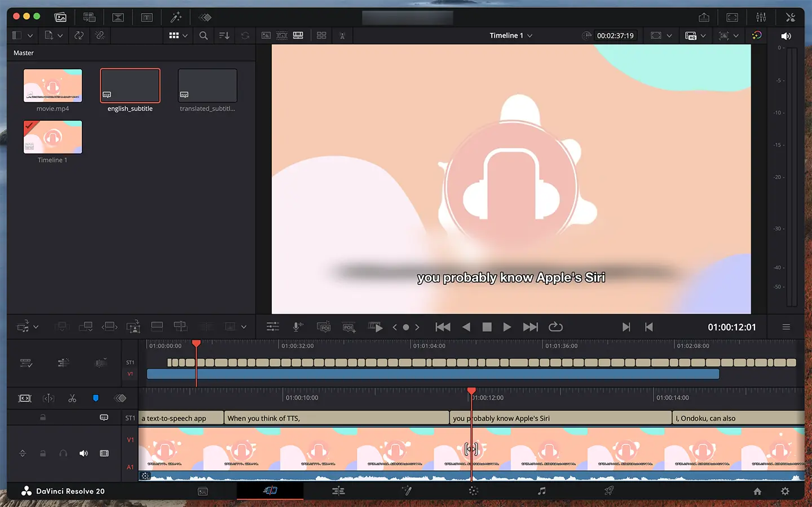Open the Titles panel in top toolbar

coord(147,17)
